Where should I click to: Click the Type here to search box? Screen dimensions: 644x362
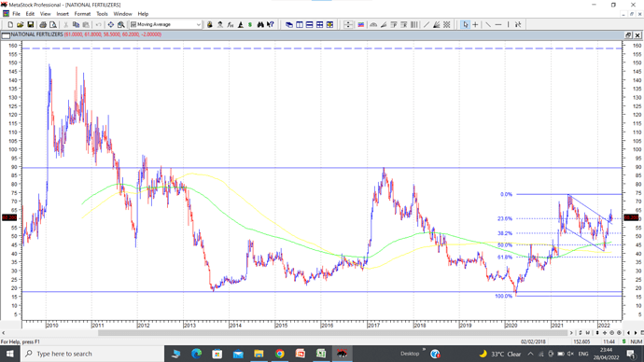coord(92,354)
